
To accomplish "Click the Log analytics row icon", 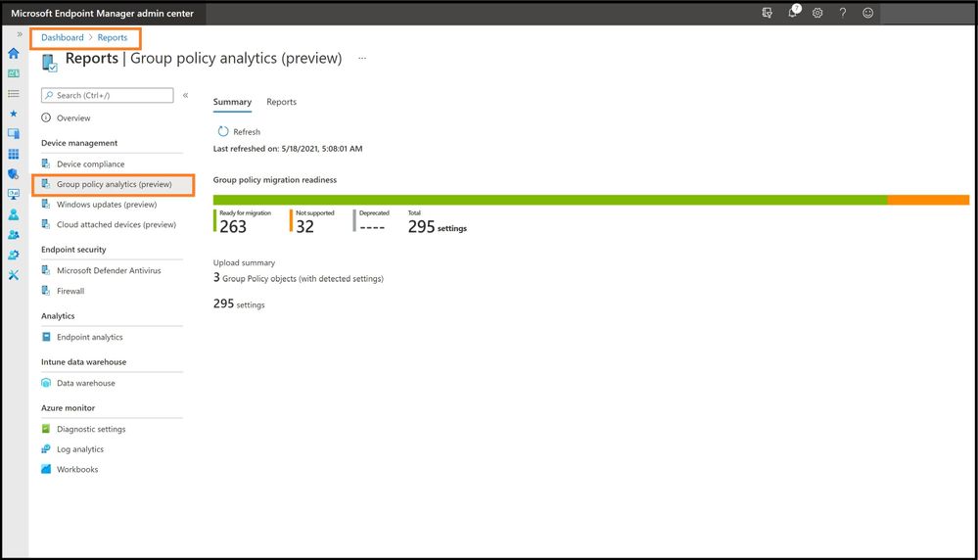I will [46, 449].
